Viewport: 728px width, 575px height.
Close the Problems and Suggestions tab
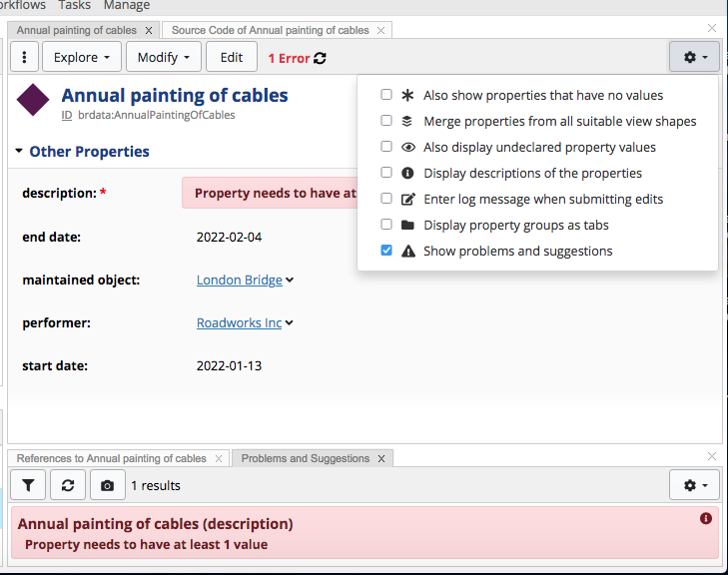pos(379,458)
